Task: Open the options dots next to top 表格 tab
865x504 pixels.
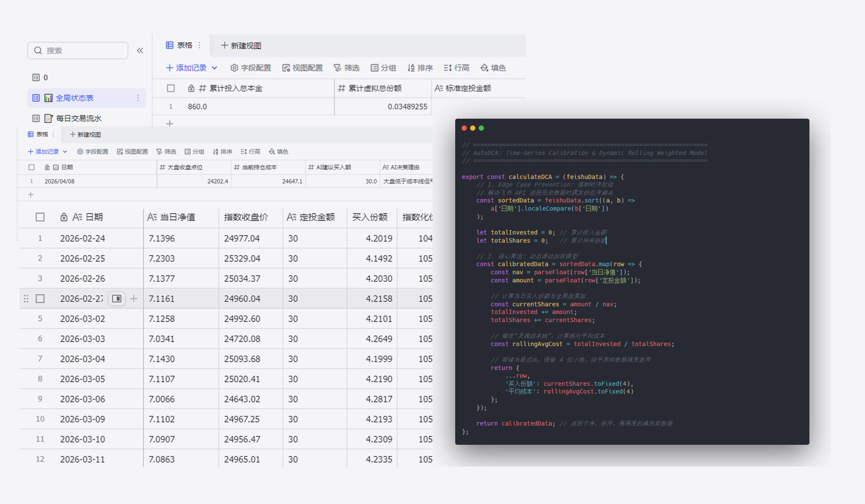Action: click(x=199, y=45)
